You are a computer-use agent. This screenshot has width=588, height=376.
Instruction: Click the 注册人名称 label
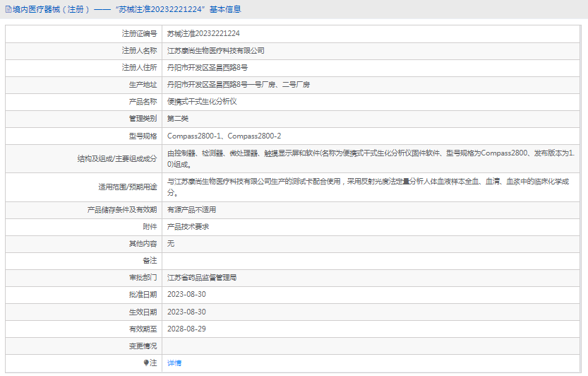pos(139,51)
